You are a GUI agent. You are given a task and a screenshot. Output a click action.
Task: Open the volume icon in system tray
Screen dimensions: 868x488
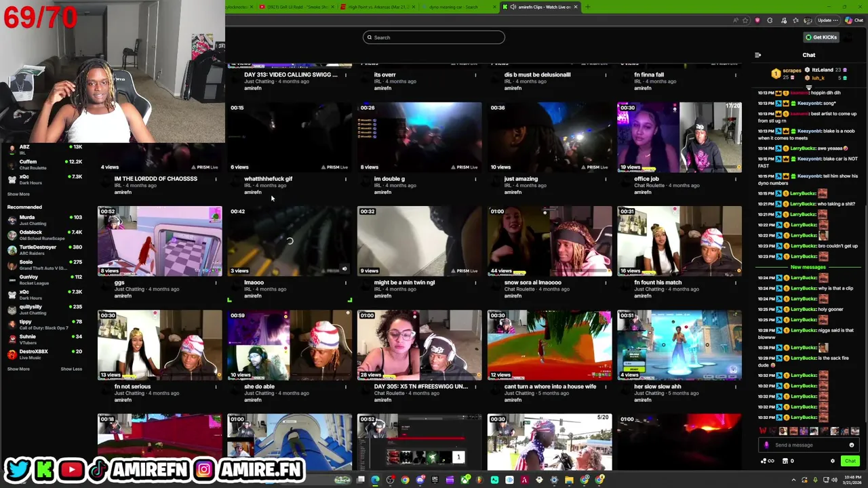pos(834,480)
